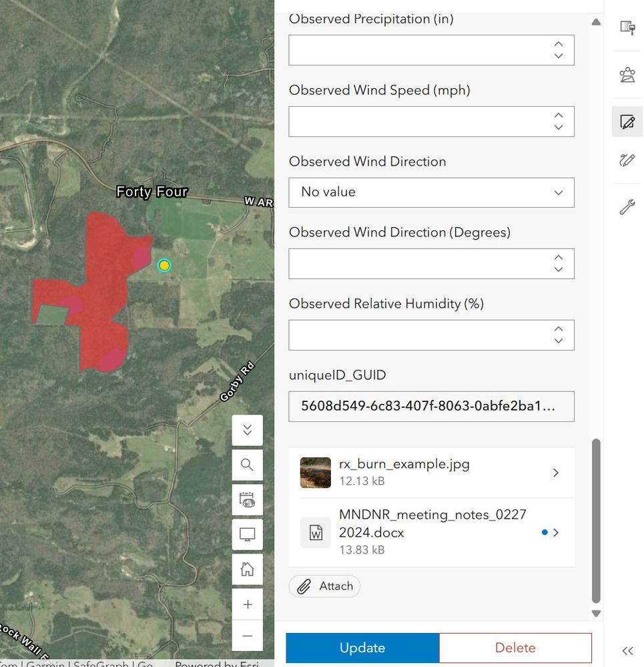Click the Attach button
Image resolution: width=644 pixels, height=667 pixels.
click(324, 586)
